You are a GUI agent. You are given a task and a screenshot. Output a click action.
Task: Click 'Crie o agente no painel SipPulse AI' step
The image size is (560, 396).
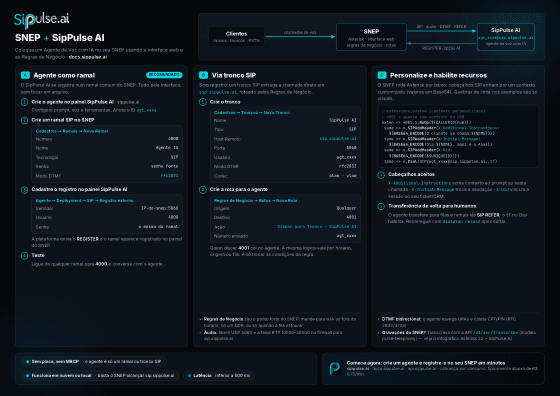pyautogui.click(x=72, y=102)
